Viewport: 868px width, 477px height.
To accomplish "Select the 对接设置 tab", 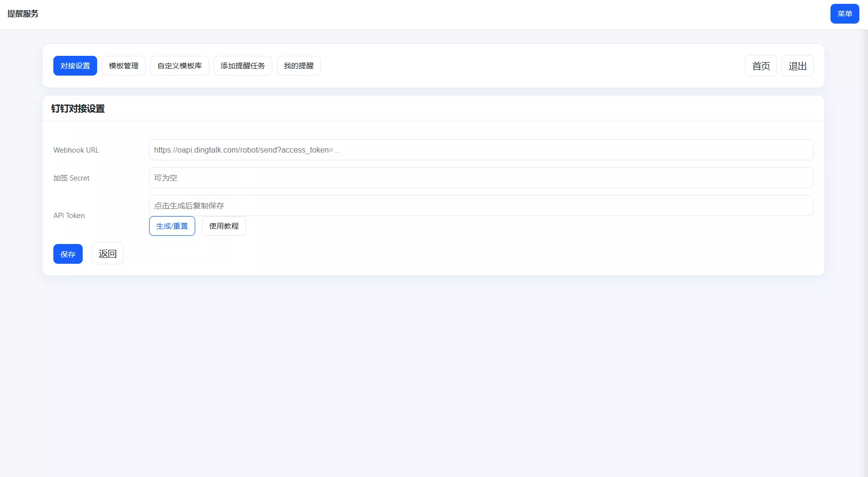I will coord(75,65).
